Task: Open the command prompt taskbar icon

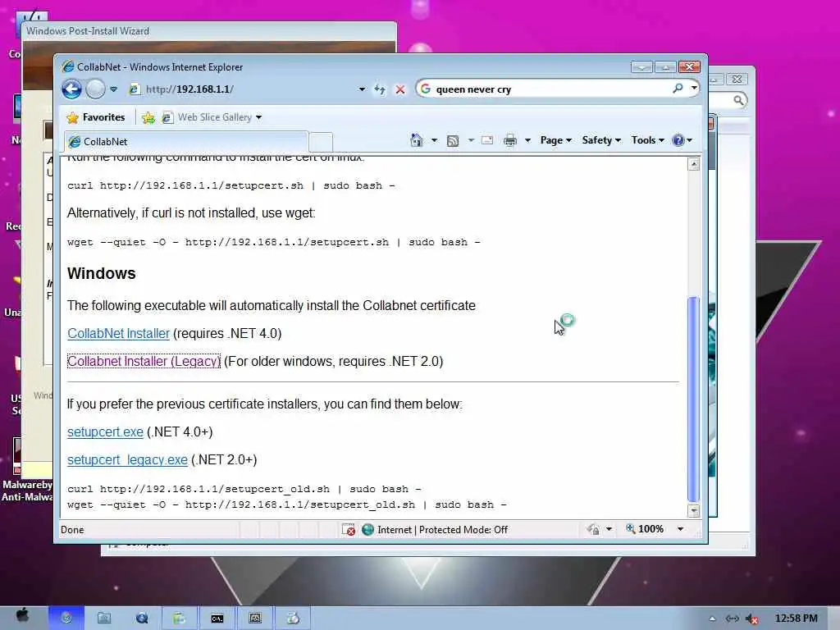Action: tap(217, 619)
